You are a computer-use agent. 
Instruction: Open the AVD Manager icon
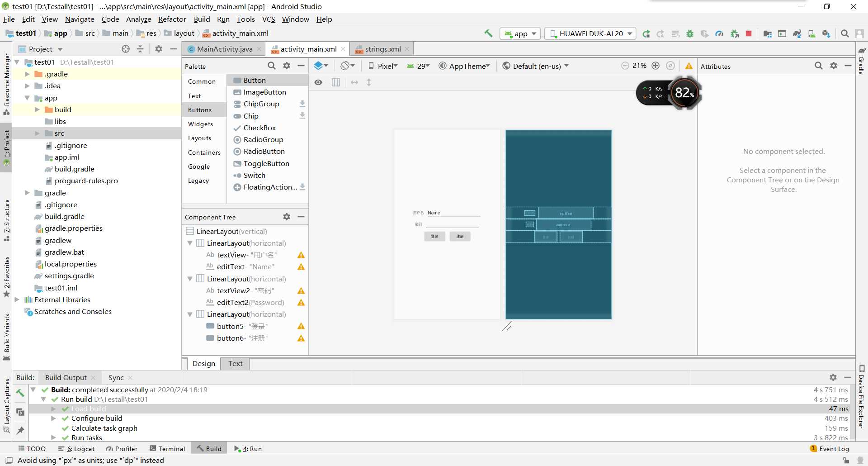(x=811, y=33)
